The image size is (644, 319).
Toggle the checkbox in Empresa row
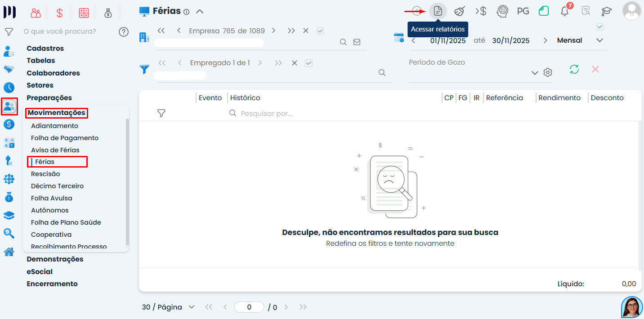(320, 31)
